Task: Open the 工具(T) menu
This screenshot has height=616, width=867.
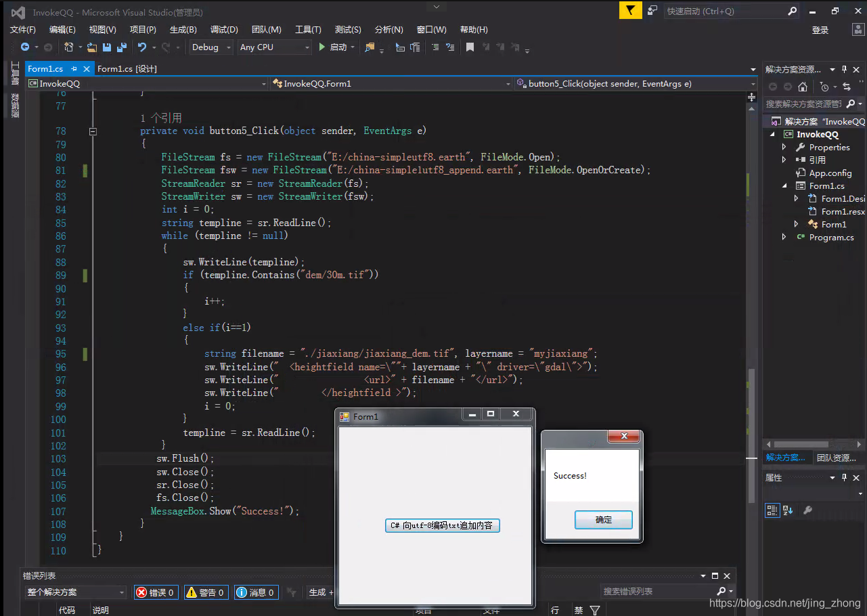Action: click(308, 30)
